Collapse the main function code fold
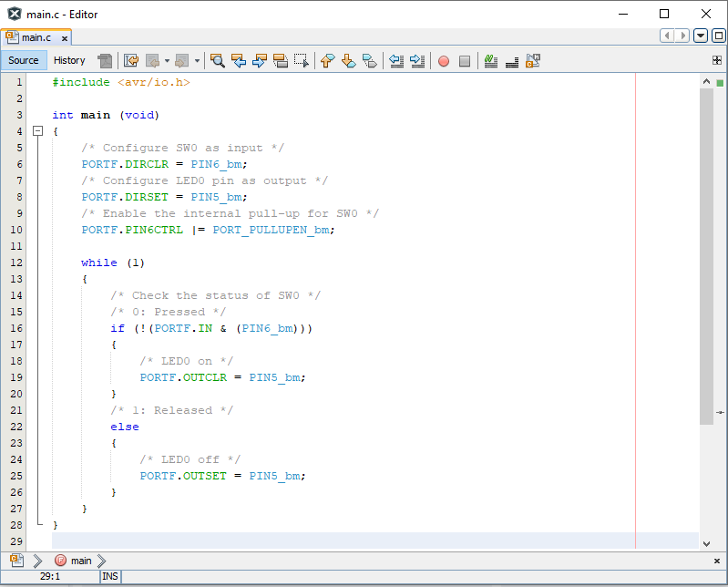This screenshot has width=728, height=587. pyautogui.click(x=38, y=131)
